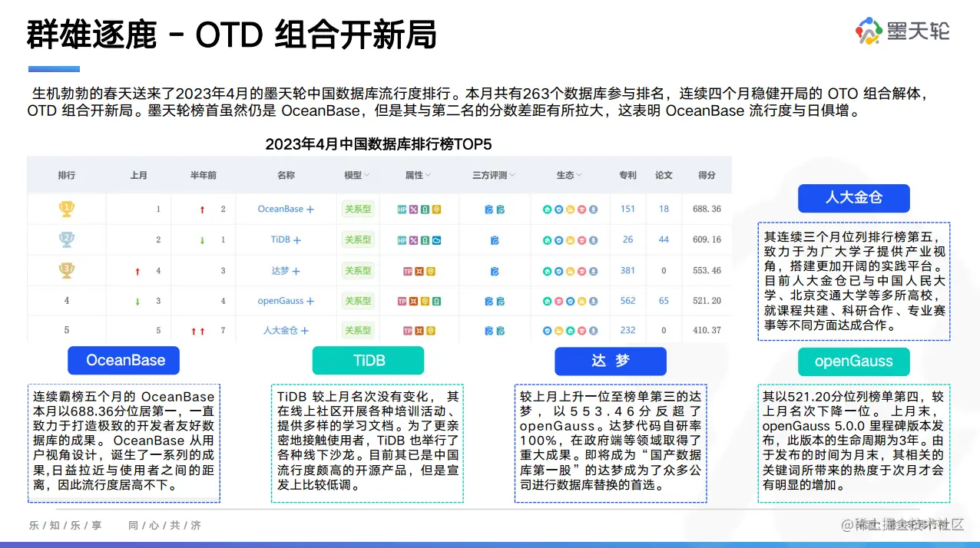
Task: Click the 排行 column header
Action: tap(67, 175)
